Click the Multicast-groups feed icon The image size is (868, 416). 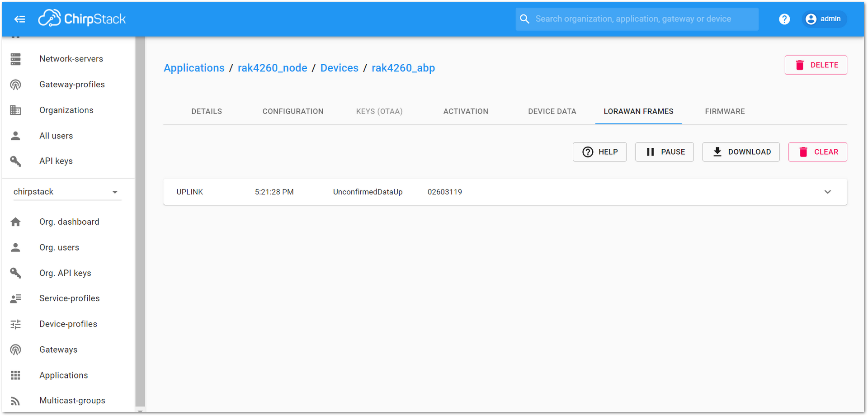[16, 401]
